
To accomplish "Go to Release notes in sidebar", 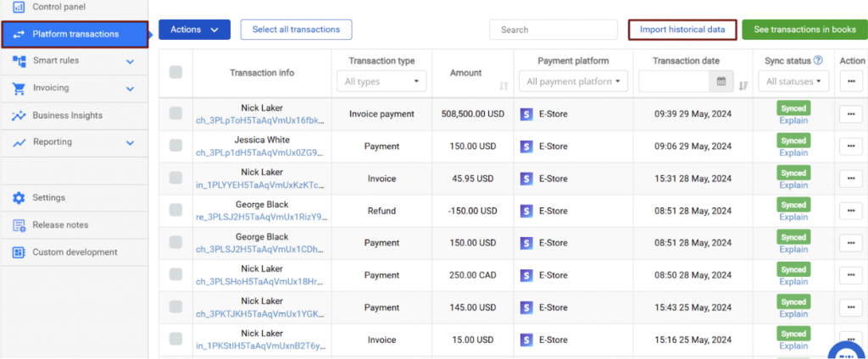I will [x=60, y=225].
